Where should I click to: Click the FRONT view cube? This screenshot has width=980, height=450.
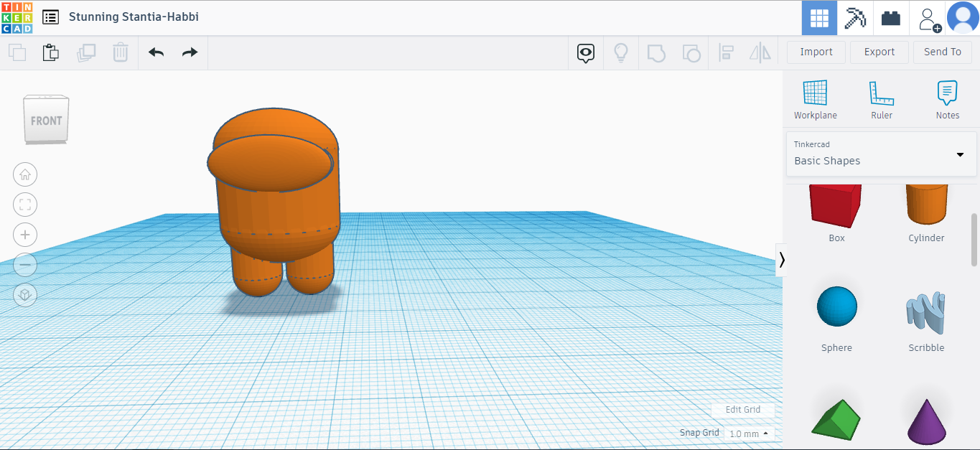pos(47,119)
